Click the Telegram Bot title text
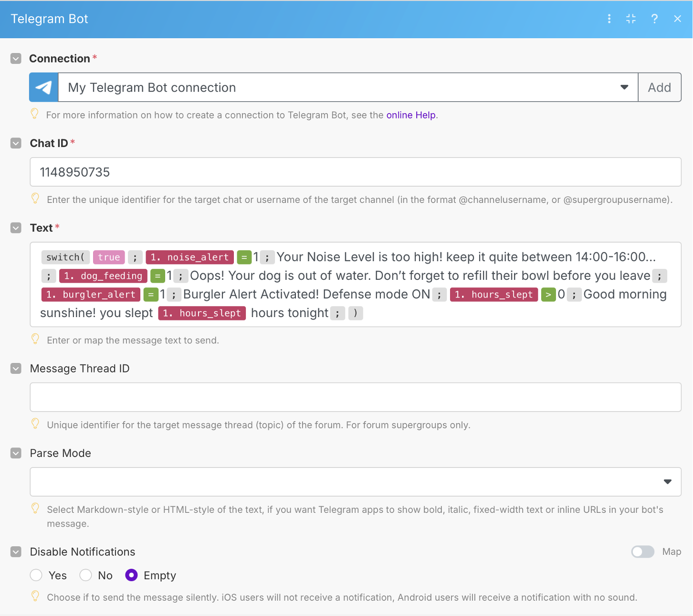The image size is (693, 616). (49, 19)
